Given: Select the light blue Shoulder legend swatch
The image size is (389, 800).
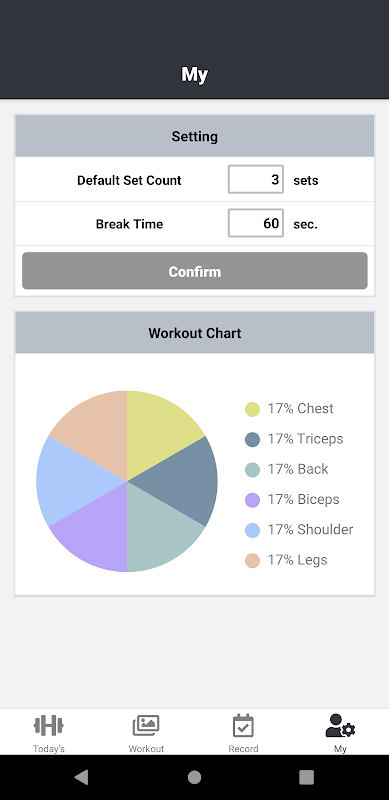Looking at the screenshot, I should click(252, 530).
